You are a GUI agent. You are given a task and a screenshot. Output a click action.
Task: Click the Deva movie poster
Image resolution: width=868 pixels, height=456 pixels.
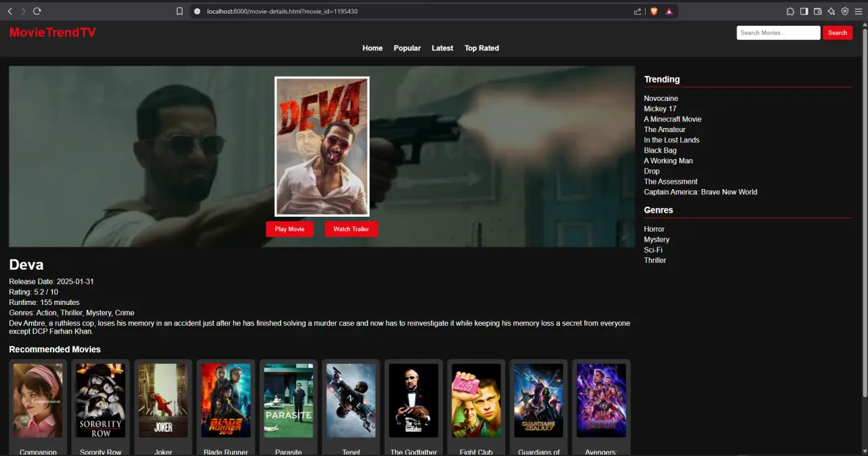pyautogui.click(x=322, y=146)
